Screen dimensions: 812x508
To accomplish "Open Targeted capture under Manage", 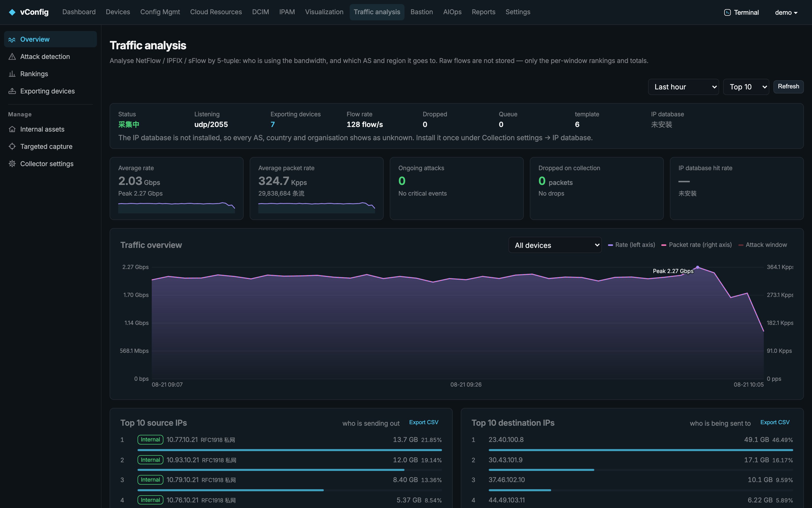I will (50, 147).
